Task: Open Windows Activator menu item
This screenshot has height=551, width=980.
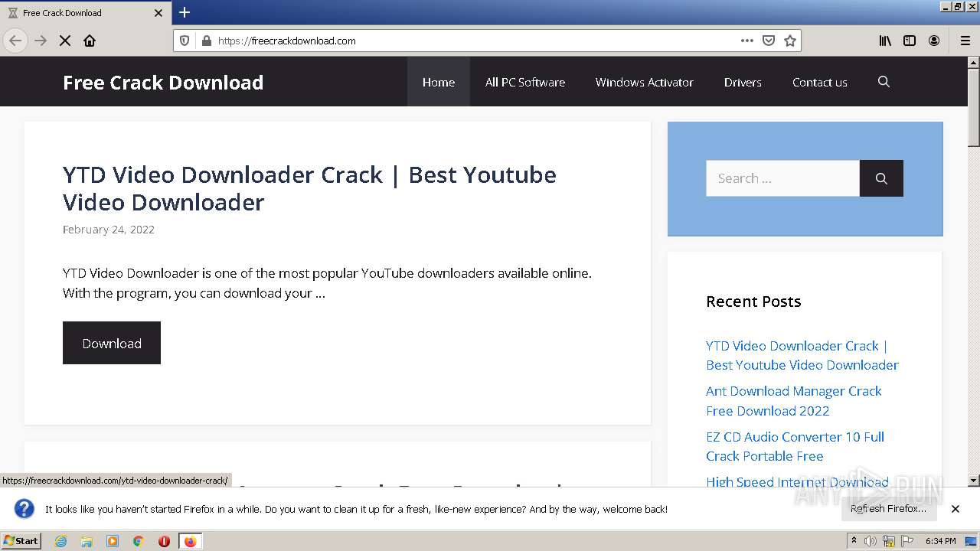Action: pos(645,82)
